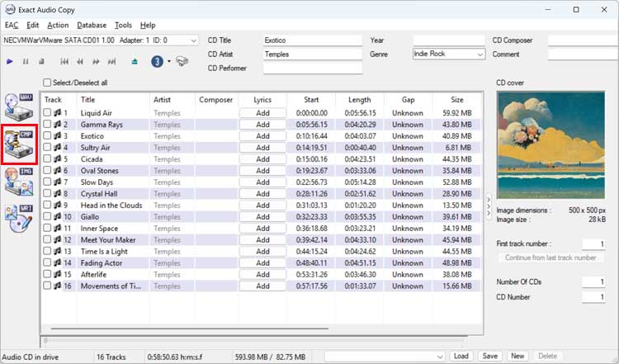The image size is (619, 364).
Task: Check the Afterlife track checkbox
Action: [47, 274]
